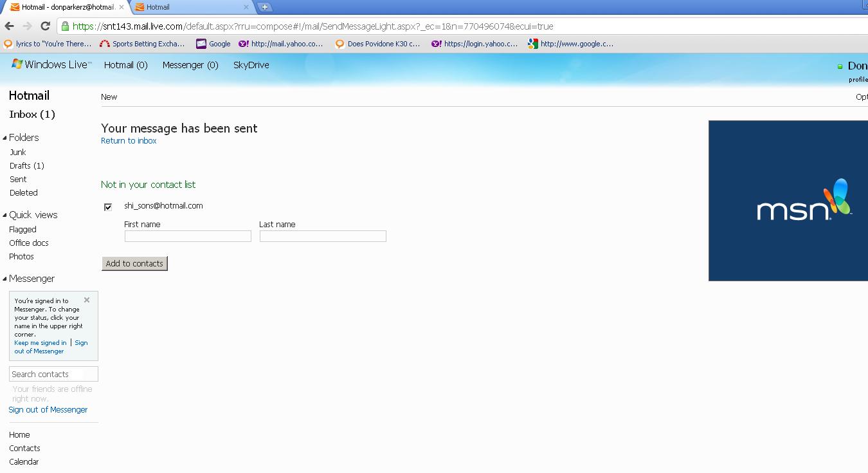
Task: Click the browser reload page icon
Action: click(45, 26)
